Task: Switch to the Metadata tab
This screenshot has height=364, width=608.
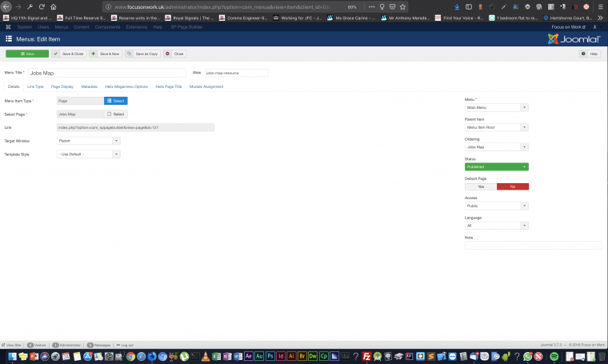Action: [89, 86]
